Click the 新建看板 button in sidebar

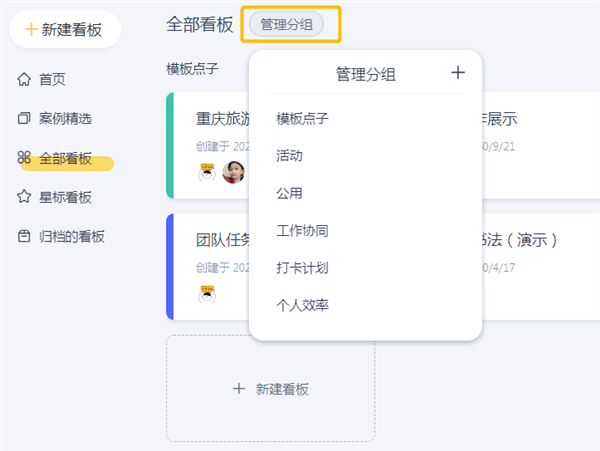click(65, 29)
